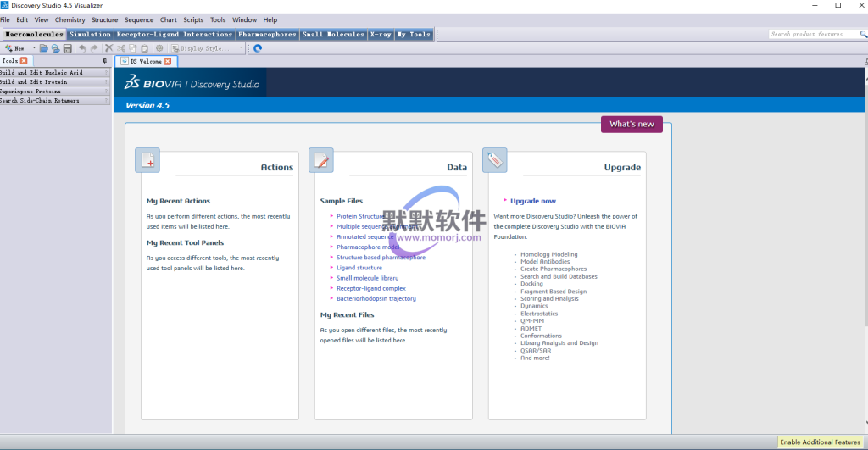Click the Actions panel document icon
The height and width of the screenshot is (450, 868).
pyautogui.click(x=147, y=160)
